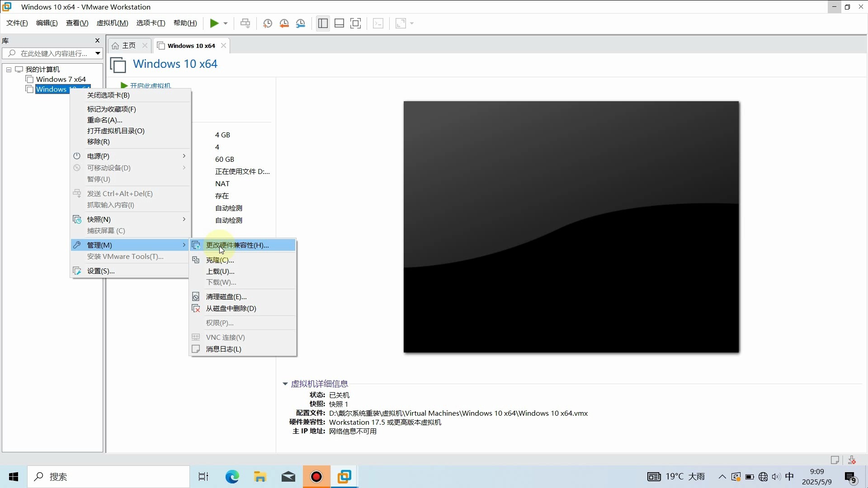
Task: Open the library search dropdown arrow
Action: pyautogui.click(x=98, y=53)
